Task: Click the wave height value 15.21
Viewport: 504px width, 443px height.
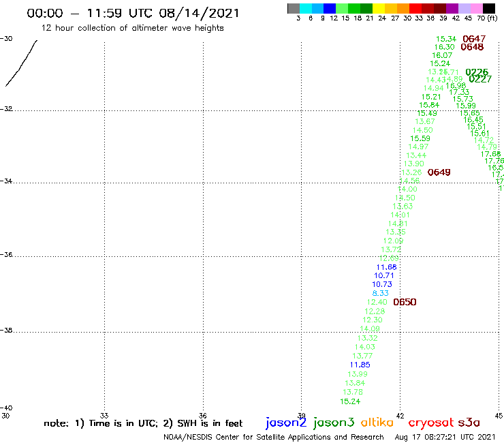Action: pyautogui.click(x=431, y=97)
